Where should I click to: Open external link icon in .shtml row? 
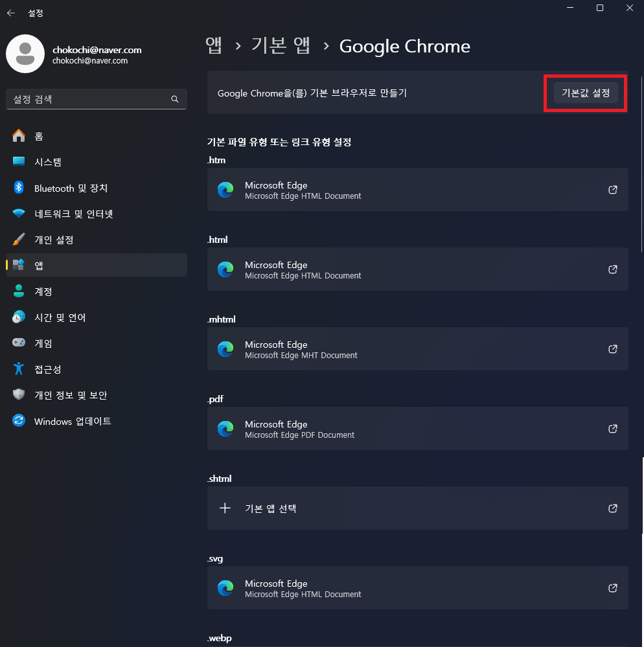click(x=613, y=508)
